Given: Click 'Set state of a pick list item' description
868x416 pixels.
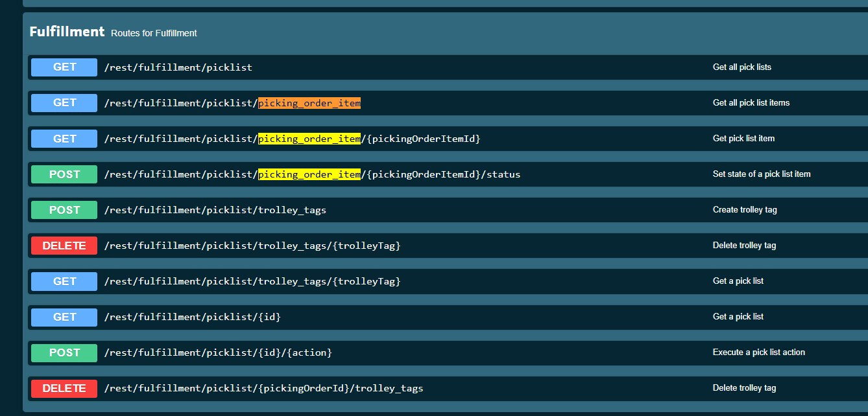Looking at the screenshot, I should [x=761, y=174].
